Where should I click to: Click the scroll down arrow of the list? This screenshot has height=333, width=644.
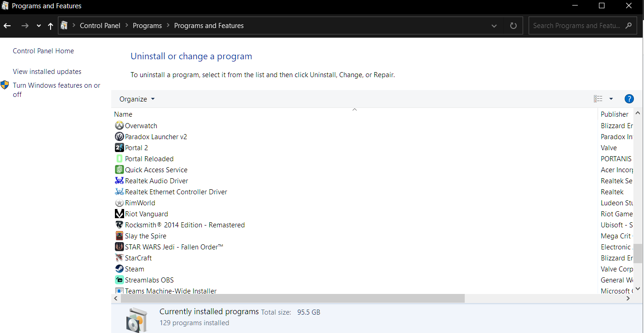click(638, 289)
